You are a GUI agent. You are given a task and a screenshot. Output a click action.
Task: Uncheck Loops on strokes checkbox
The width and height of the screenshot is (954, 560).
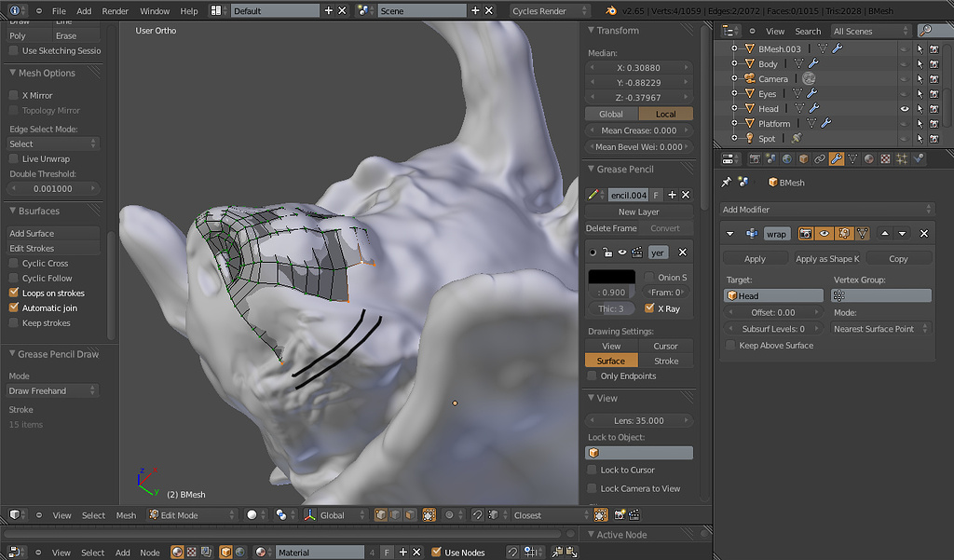coord(13,293)
